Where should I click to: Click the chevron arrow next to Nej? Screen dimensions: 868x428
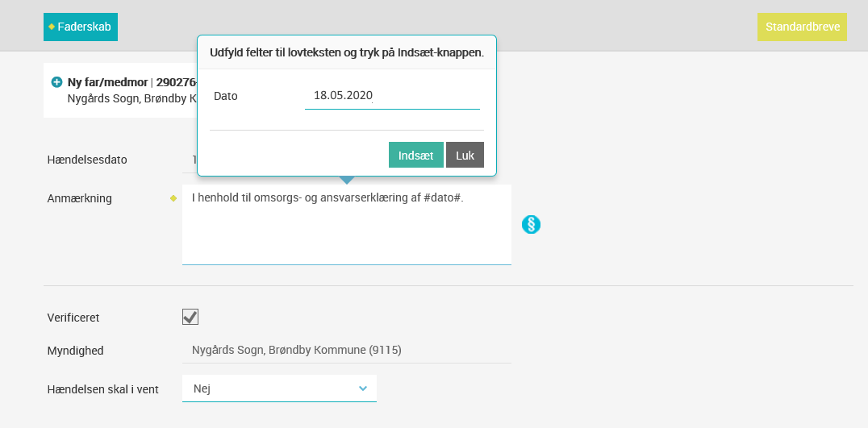coord(363,389)
